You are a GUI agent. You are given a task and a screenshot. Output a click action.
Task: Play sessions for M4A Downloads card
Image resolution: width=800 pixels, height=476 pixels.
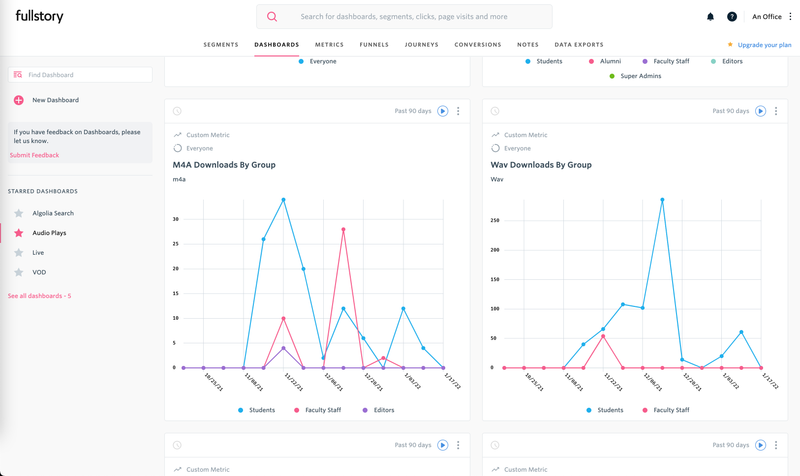(442, 111)
